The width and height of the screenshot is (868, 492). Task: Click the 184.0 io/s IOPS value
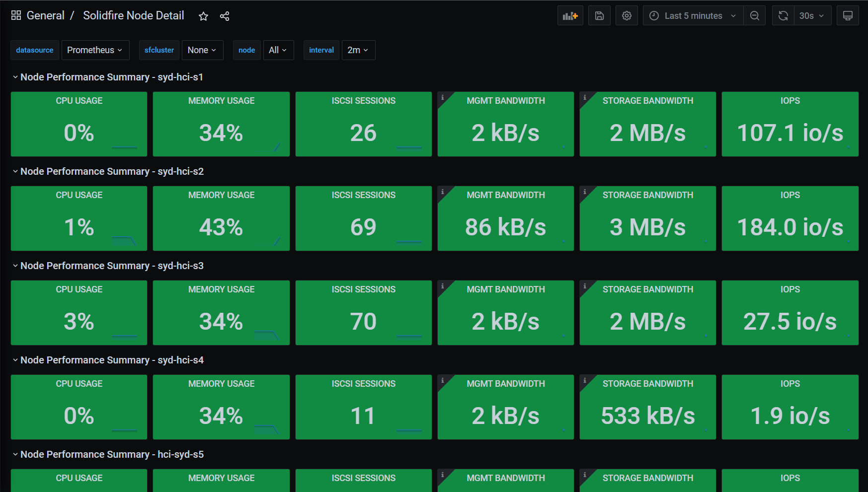coord(790,227)
